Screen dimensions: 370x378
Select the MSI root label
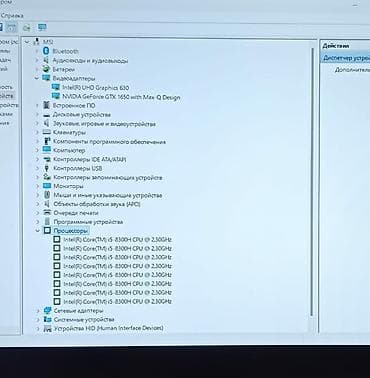[48, 42]
